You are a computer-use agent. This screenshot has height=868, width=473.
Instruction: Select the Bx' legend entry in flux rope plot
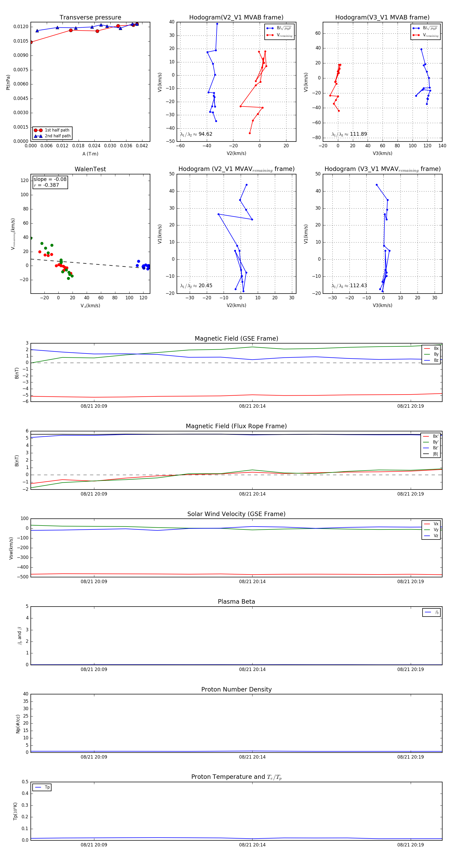[x=431, y=436]
